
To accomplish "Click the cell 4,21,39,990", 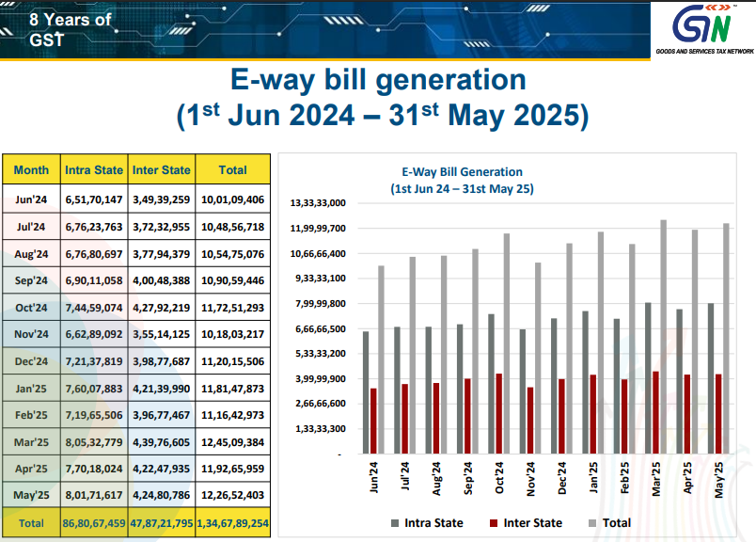I will [162, 389].
